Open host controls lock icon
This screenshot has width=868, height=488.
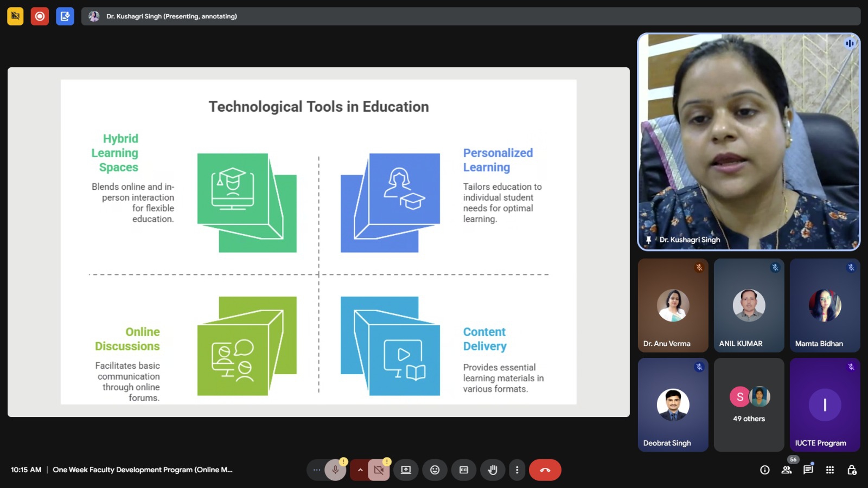tap(852, 470)
